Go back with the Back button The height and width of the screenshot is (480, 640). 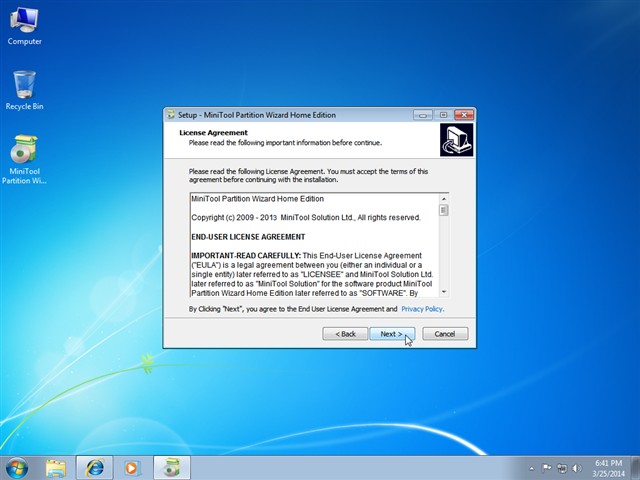(x=345, y=334)
